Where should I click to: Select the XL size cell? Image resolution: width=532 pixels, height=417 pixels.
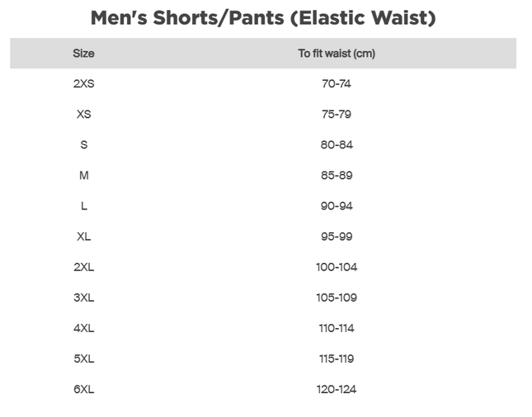point(83,237)
